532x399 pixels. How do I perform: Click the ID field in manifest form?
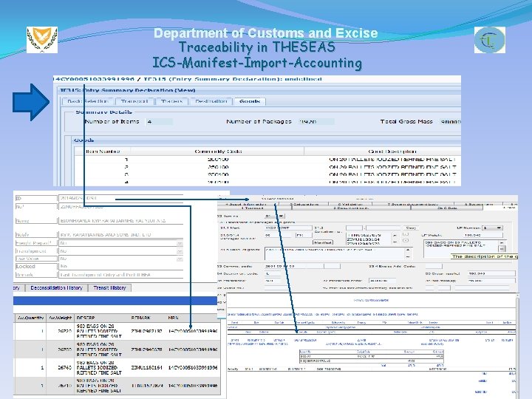click(x=120, y=198)
